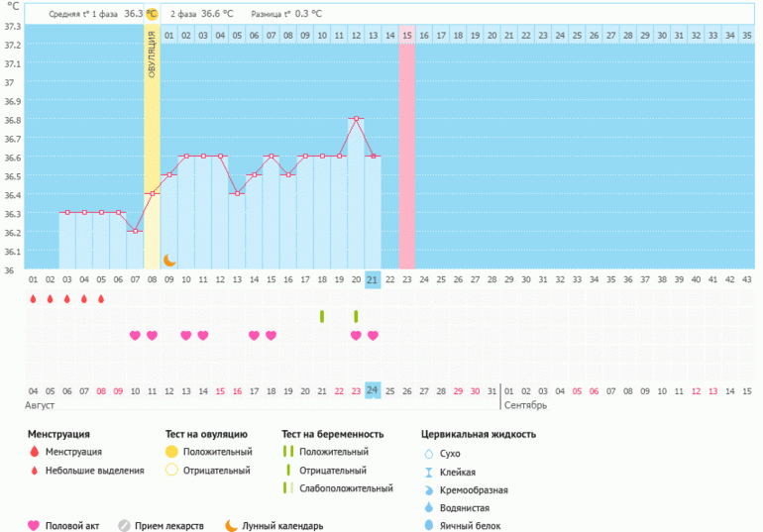
Task: Click the Водянистая droplet legend icon
Action: [x=428, y=507]
